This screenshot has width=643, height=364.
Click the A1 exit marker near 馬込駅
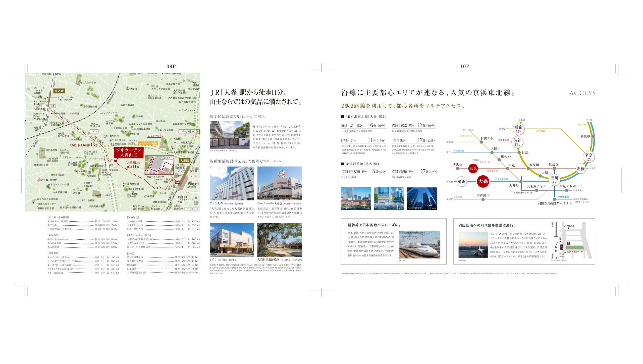pyautogui.click(x=52, y=106)
